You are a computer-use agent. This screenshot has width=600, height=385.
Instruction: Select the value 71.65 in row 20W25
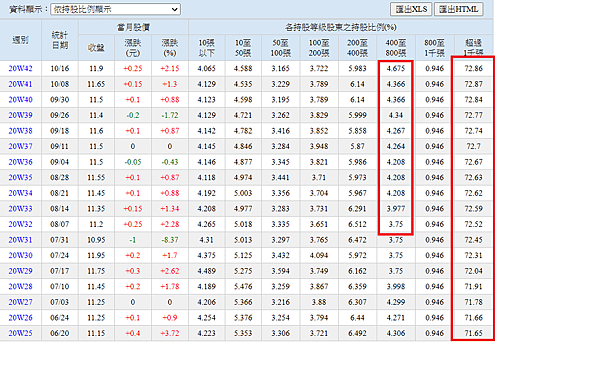[x=474, y=333]
